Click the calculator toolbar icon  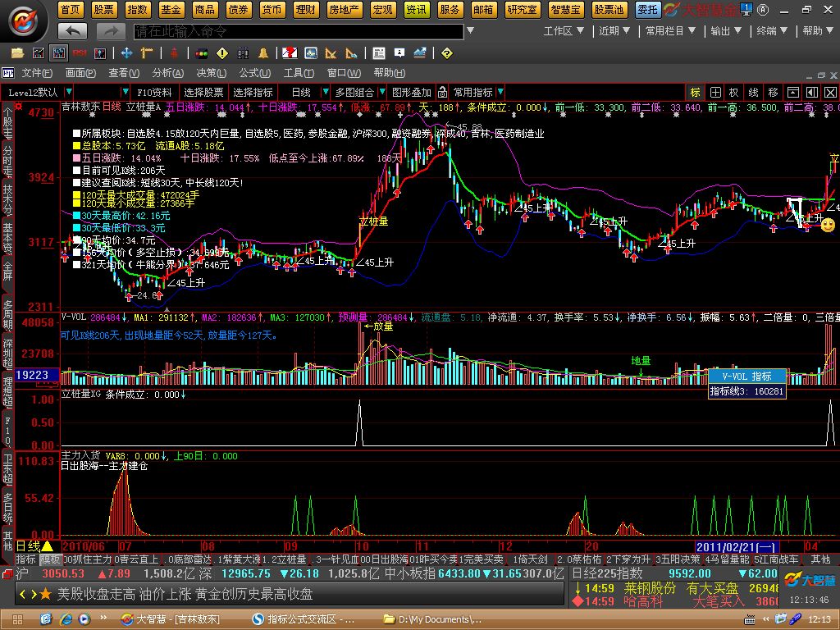[378, 53]
